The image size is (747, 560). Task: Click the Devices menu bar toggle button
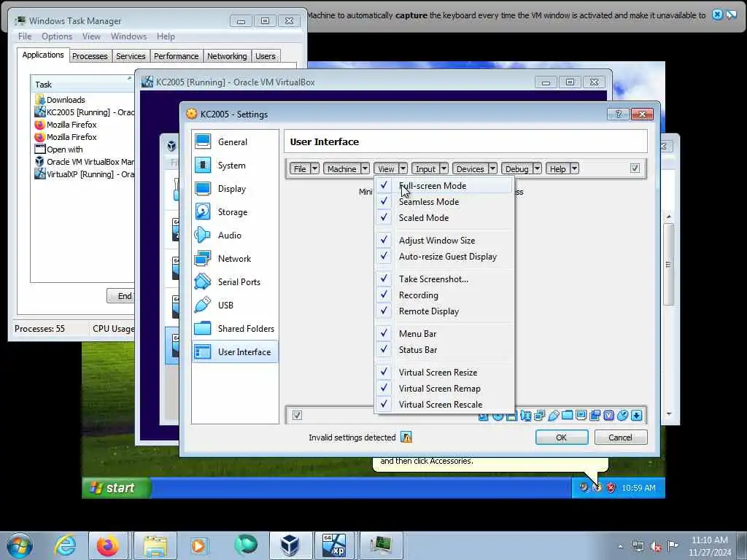(x=470, y=168)
